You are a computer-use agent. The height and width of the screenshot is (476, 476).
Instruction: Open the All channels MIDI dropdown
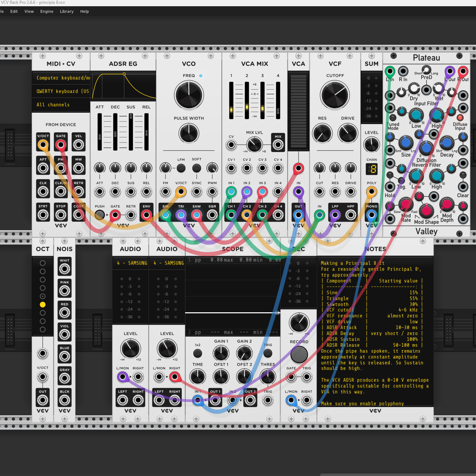pos(61,105)
